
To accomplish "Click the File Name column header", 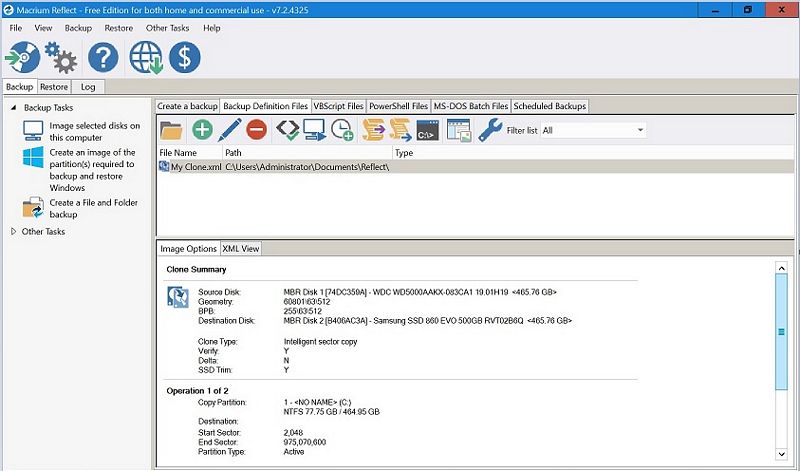I will (x=190, y=153).
